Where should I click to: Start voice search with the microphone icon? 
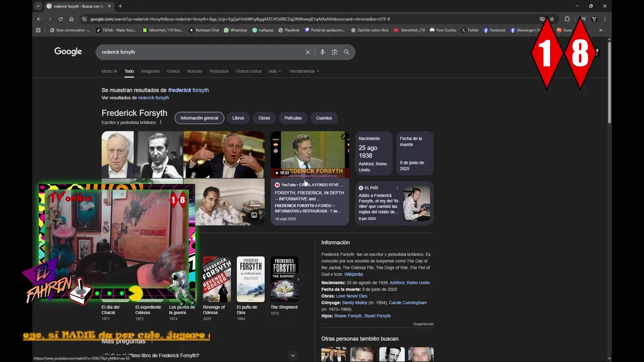click(323, 52)
